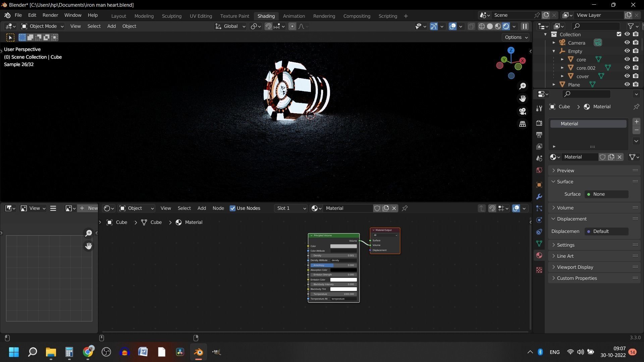
Task: Open the Tool properties tab
Action: [x=539, y=108]
